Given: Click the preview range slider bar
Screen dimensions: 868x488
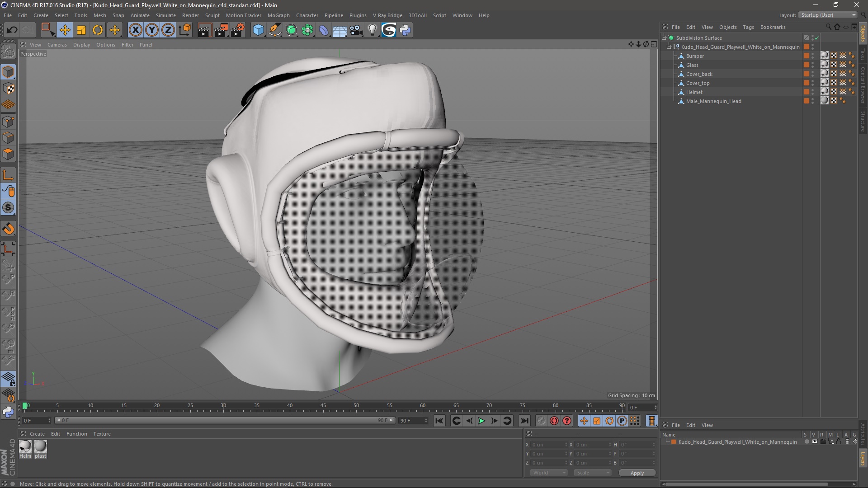Looking at the screenshot, I should [x=225, y=420].
